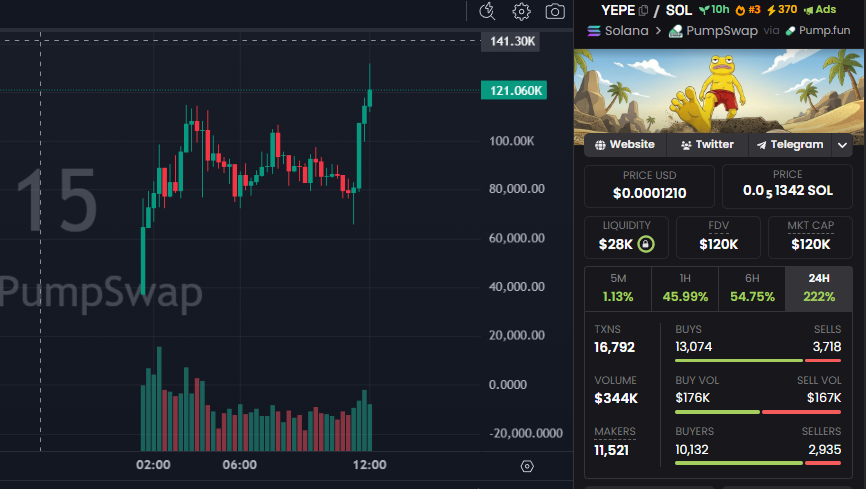The width and height of the screenshot is (866, 489).
Task: Click the buys versus sells ratio bar
Action: 758,361
